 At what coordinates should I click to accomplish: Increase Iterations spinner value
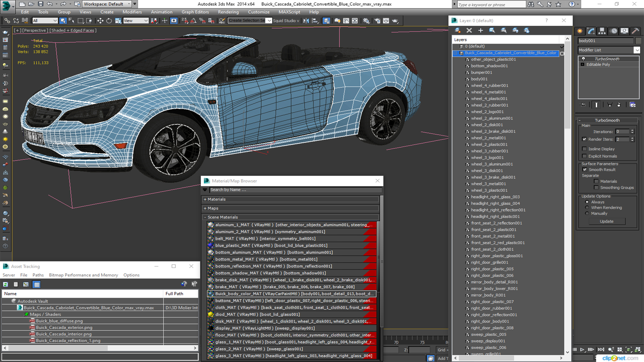[x=632, y=130]
